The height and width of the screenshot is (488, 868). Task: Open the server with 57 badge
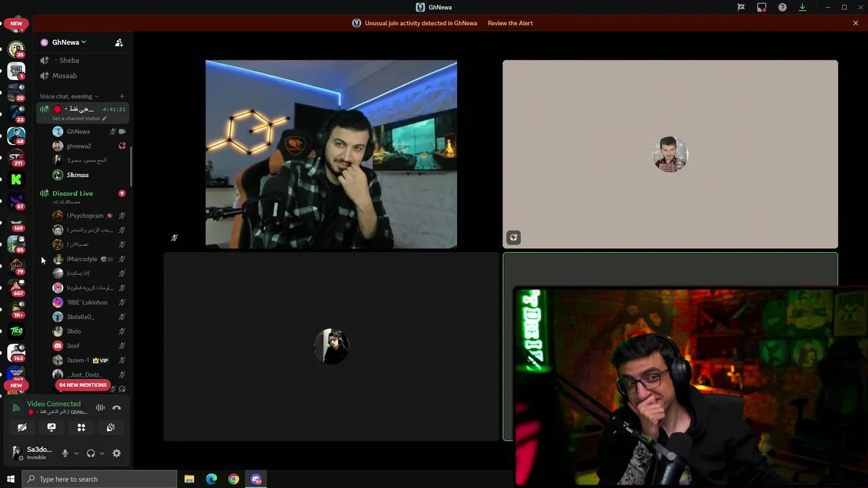click(16, 201)
